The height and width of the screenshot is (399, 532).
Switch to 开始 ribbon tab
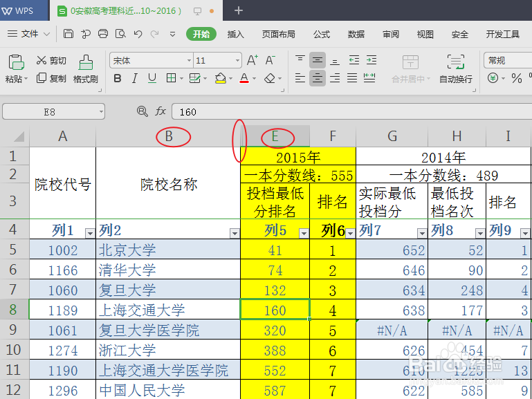[201, 34]
